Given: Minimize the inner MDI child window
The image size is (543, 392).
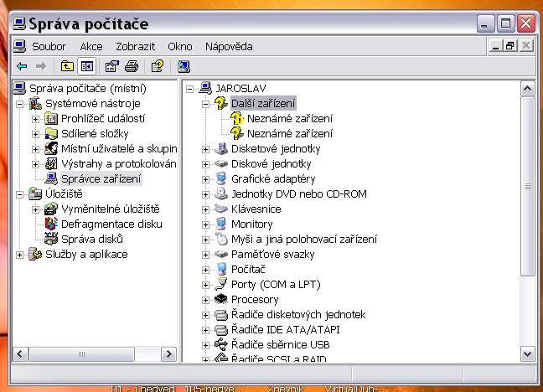Looking at the screenshot, I should coord(496,46).
